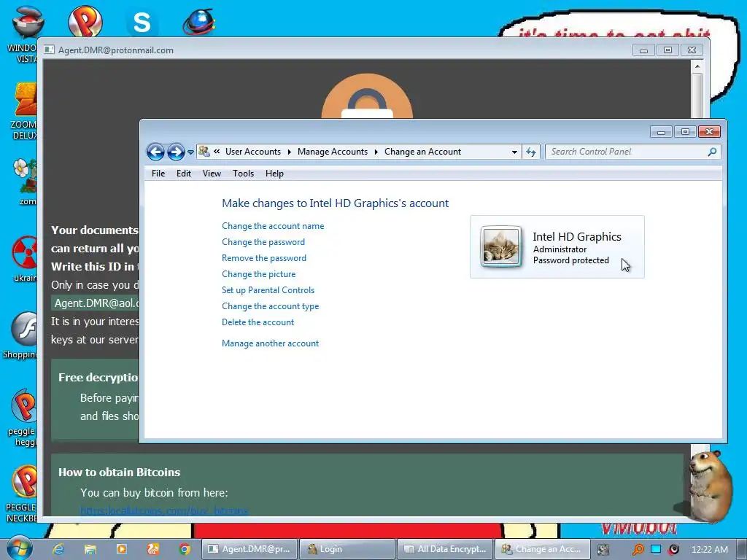
Task: Open the address bar history dropdown
Action: pyautogui.click(x=514, y=152)
